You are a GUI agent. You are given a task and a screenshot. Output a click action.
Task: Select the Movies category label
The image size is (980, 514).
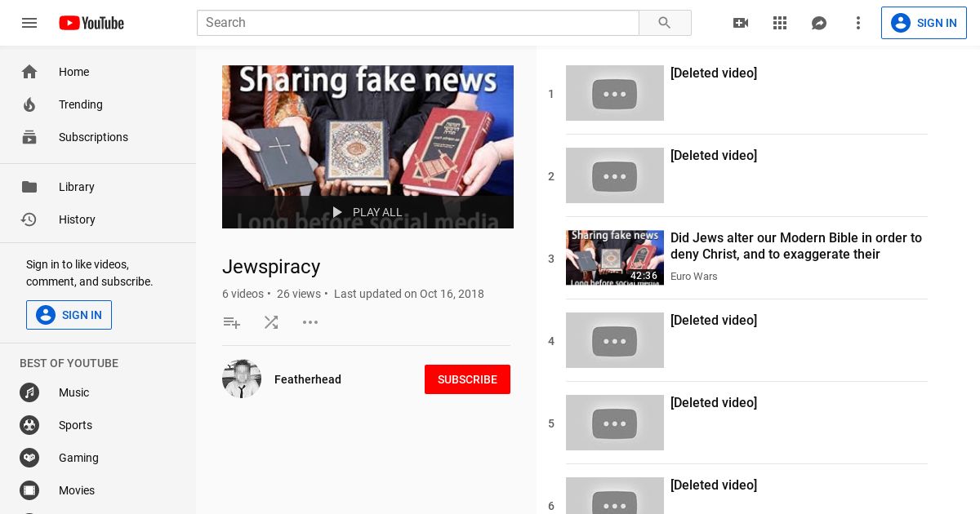tap(77, 490)
